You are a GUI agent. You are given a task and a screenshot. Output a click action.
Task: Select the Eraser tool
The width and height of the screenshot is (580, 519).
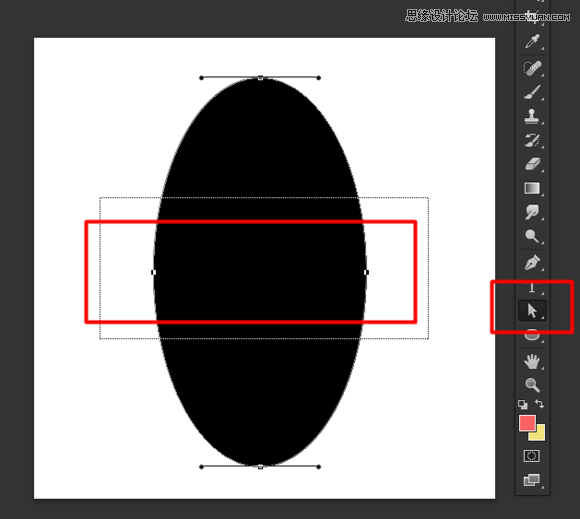pos(532,164)
